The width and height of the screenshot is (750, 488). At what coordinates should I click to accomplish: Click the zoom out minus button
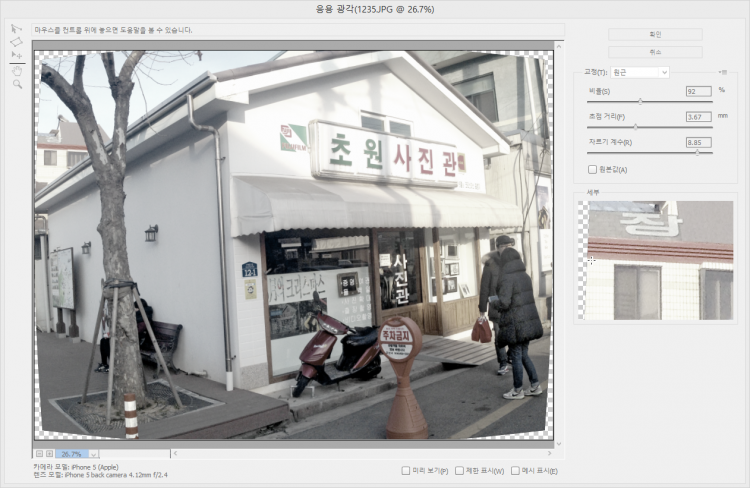pos(39,453)
